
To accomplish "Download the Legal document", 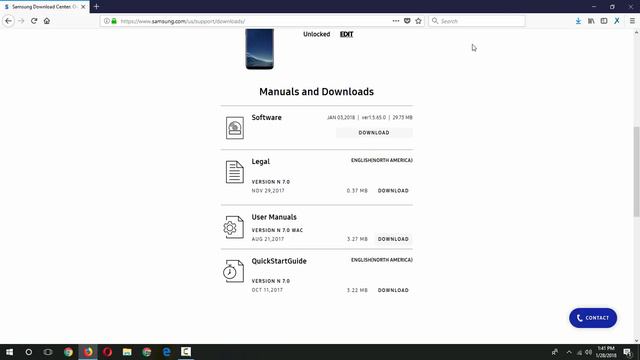I will click(x=393, y=191).
